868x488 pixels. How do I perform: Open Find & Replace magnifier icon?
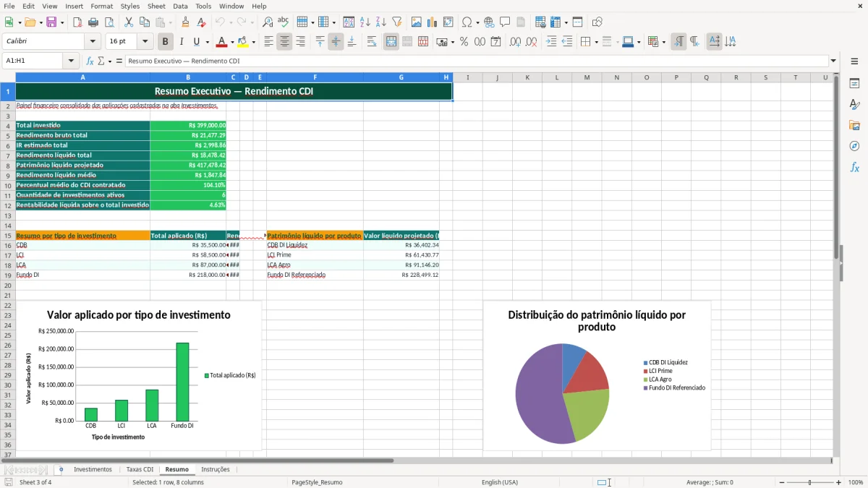[x=268, y=22]
